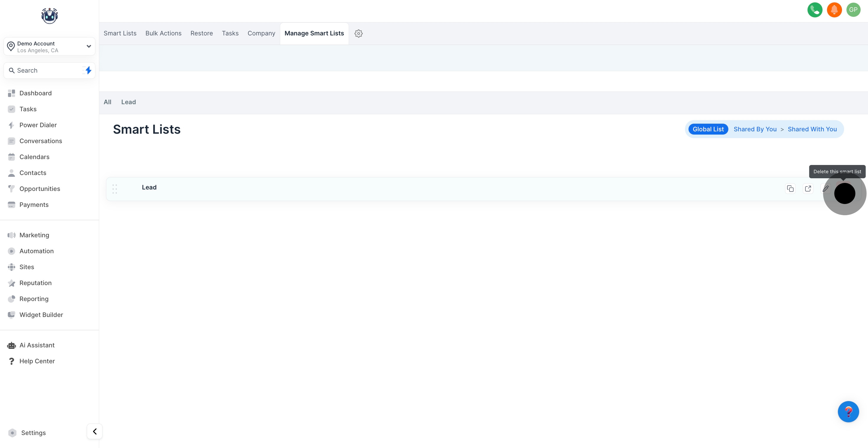Image resolution: width=868 pixels, height=448 pixels.
Task: Open the Bulk Actions tab
Action: click(x=164, y=33)
